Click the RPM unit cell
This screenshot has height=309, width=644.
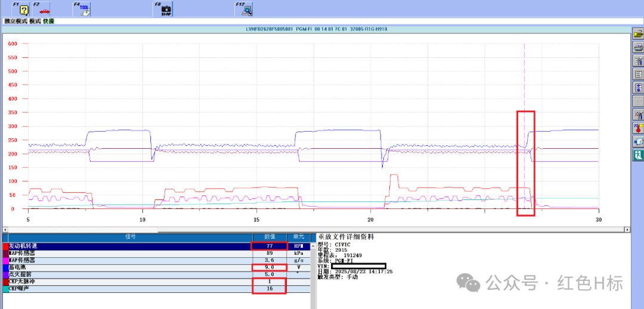pos(298,246)
